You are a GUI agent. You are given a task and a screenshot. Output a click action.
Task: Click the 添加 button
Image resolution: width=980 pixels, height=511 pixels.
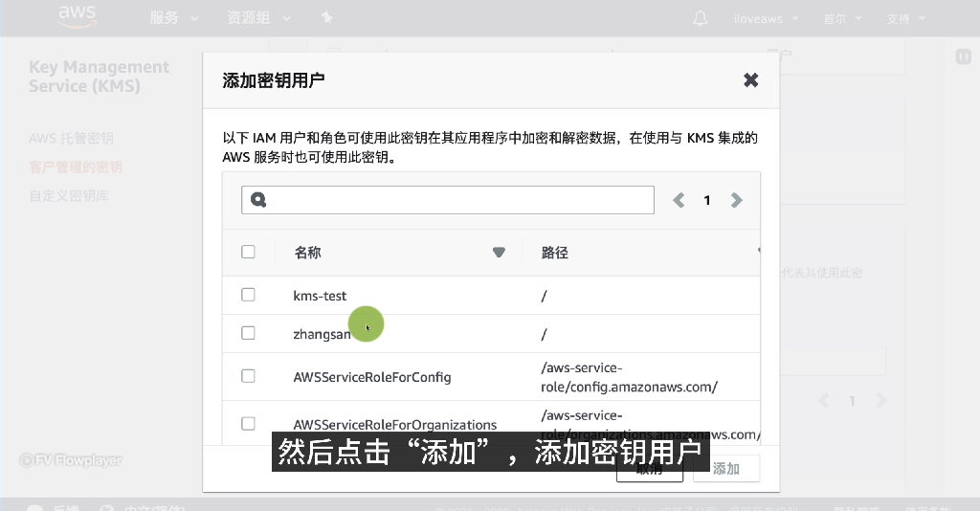coord(726,469)
